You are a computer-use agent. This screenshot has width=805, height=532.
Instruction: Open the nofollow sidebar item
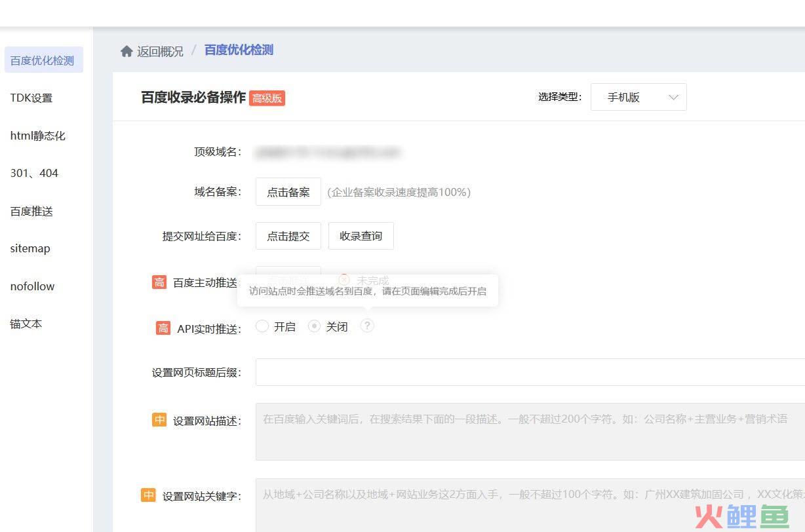point(32,286)
